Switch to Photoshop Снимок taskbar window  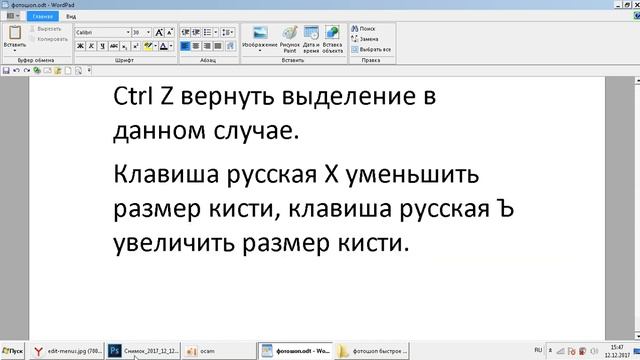pos(143,351)
